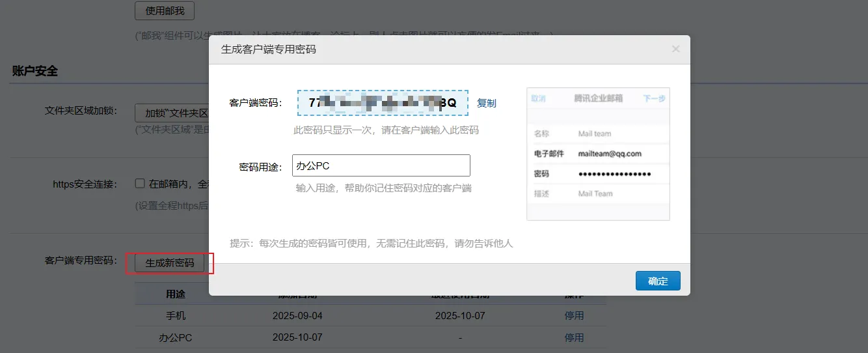This screenshot has width=868, height=353.
Task: Select the generated 客户端密码 dashed box
Action: [383, 103]
